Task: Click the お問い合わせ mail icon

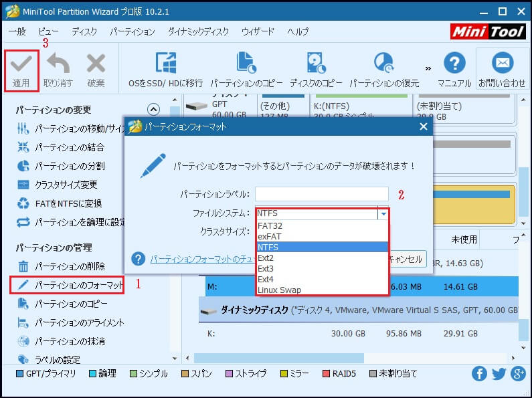Action: [x=501, y=64]
